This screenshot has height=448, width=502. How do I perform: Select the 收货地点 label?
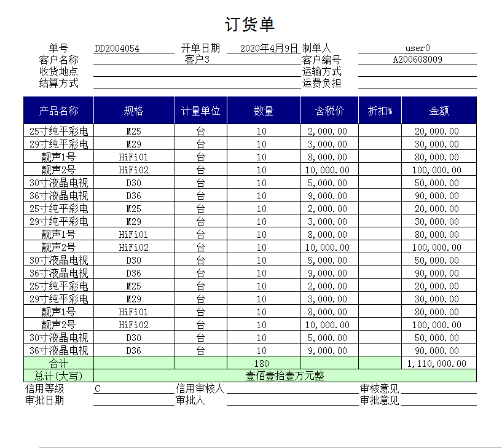tap(58, 71)
